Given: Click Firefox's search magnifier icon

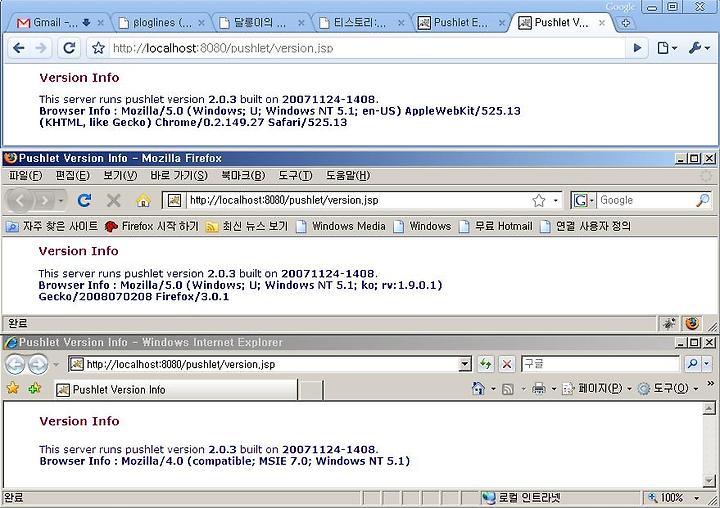Looking at the screenshot, I should tap(703, 200).
